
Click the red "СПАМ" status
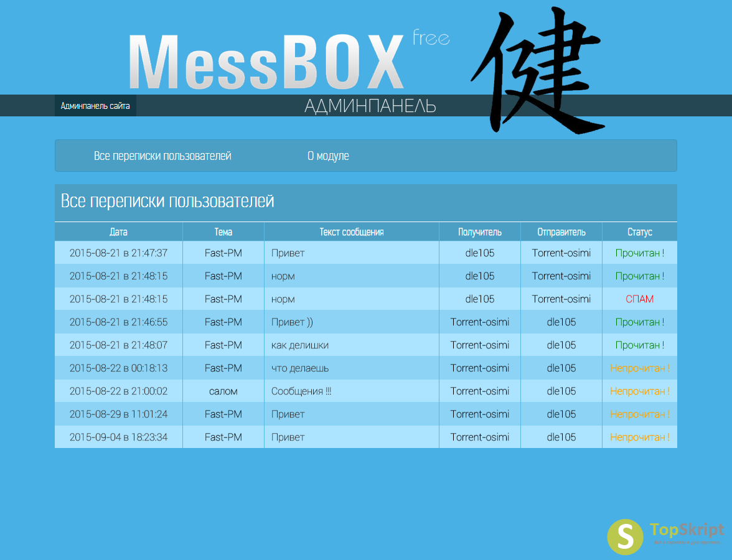pos(640,299)
